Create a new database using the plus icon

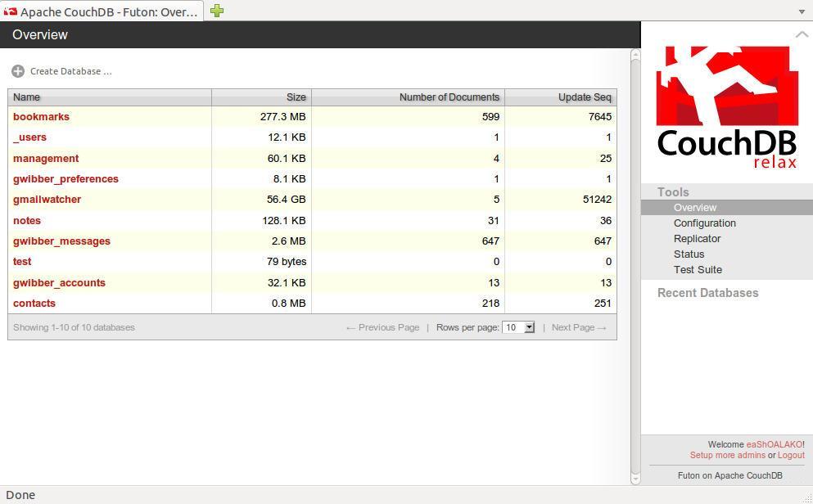(x=18, y=71)
